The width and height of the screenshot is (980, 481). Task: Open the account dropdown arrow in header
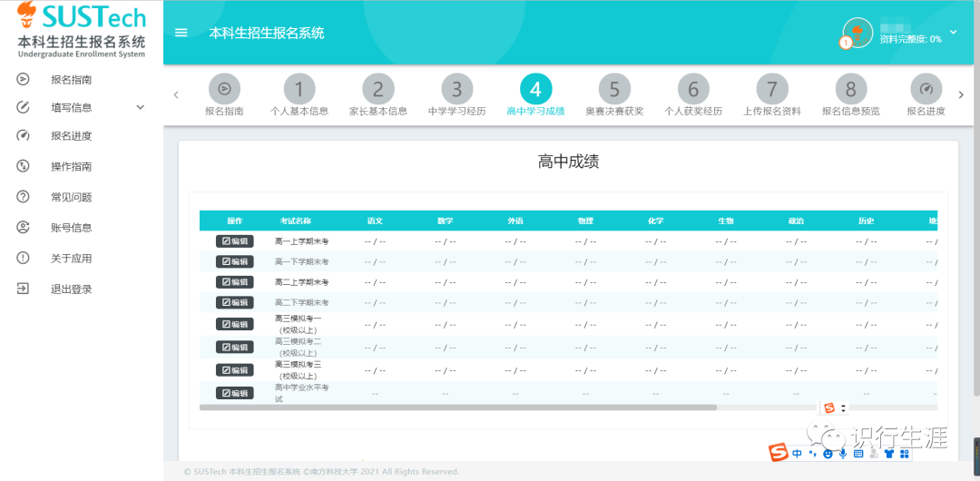click(x=953, y=32)
